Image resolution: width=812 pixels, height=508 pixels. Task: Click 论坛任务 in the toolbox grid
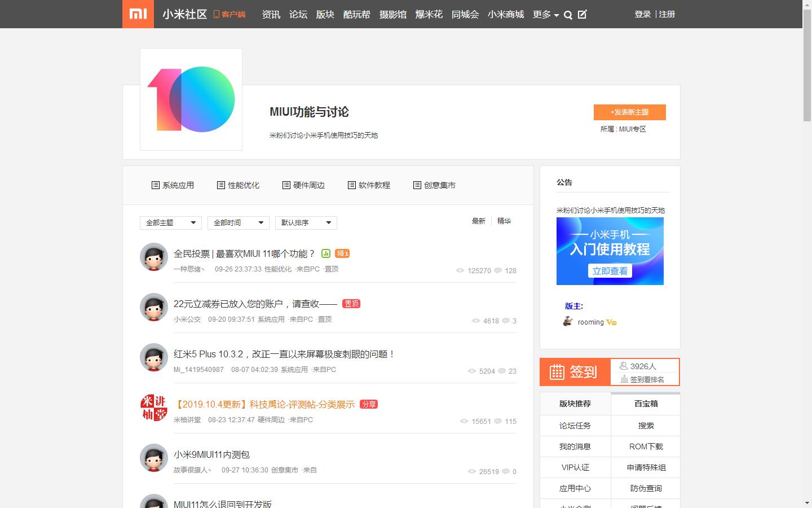pyautogui.click(x=575, y=426)
